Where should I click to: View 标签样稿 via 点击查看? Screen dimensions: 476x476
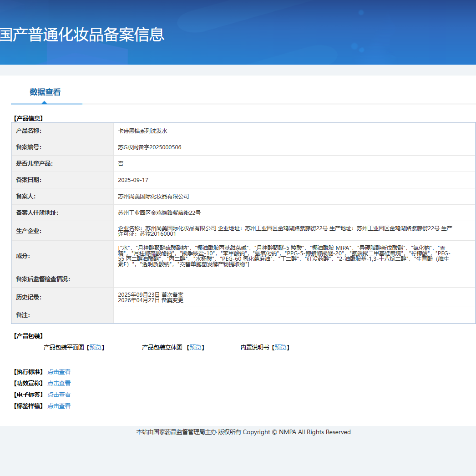pyautogui.click(x=59, y=406)
